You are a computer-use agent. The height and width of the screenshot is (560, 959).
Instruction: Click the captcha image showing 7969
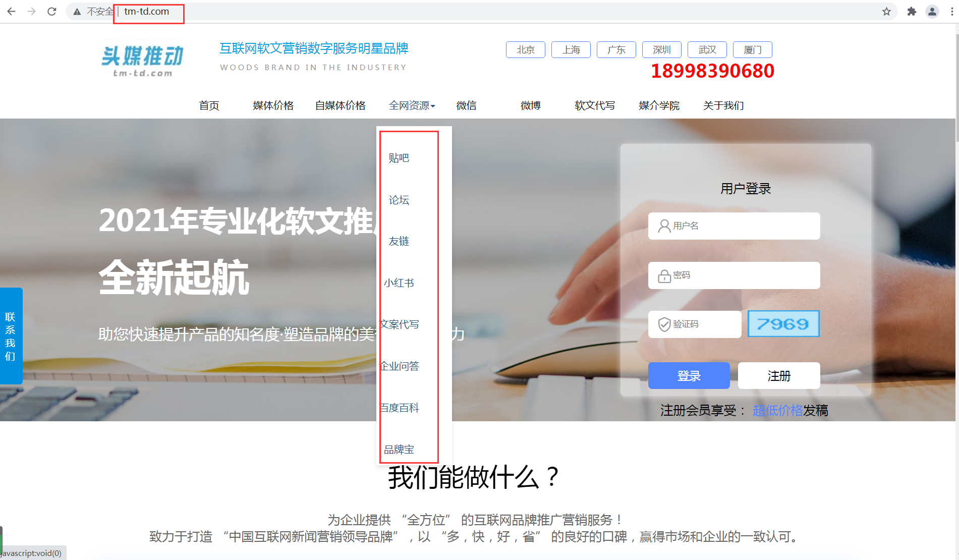[783, 323]
